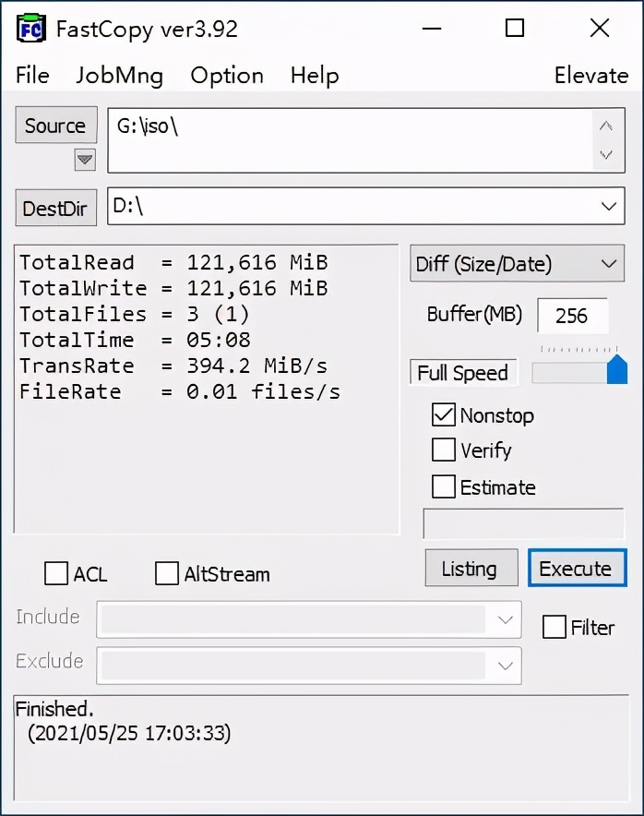
Task: Click the Finished. status message
Action: [x=54, y=709]
